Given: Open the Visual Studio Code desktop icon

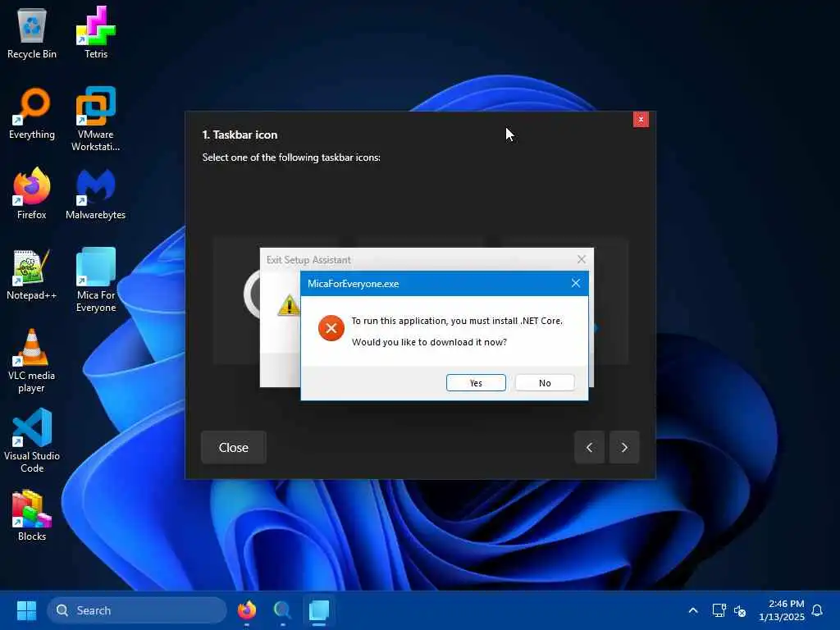Looking at the screenshot, I should click(32, 441).
